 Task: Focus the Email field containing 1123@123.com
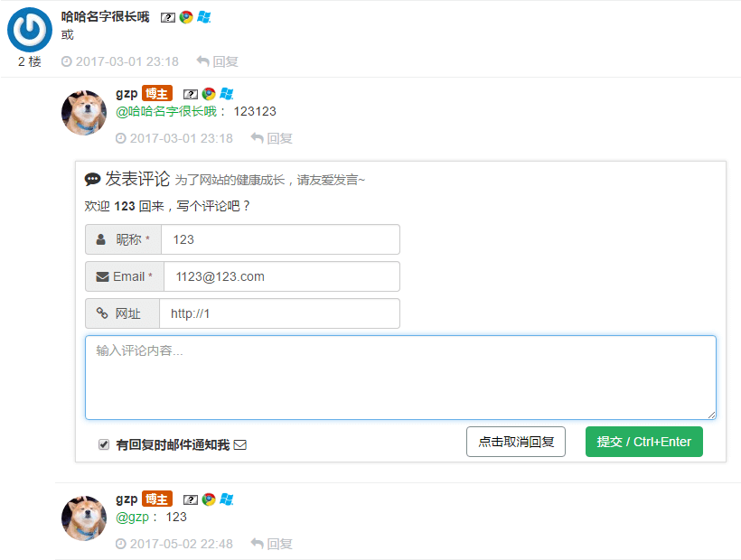pos(282,276)
